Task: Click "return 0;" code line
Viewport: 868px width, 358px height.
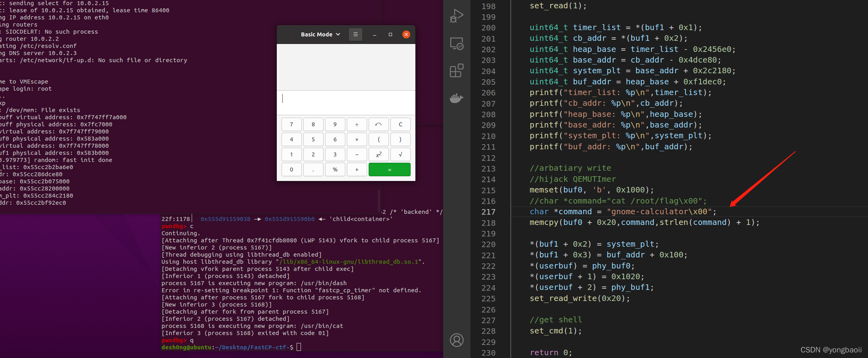Action: [x=551, y=352]
